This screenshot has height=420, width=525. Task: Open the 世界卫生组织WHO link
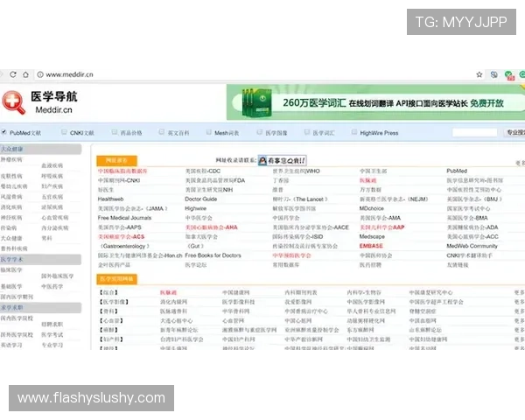(296, 171)
